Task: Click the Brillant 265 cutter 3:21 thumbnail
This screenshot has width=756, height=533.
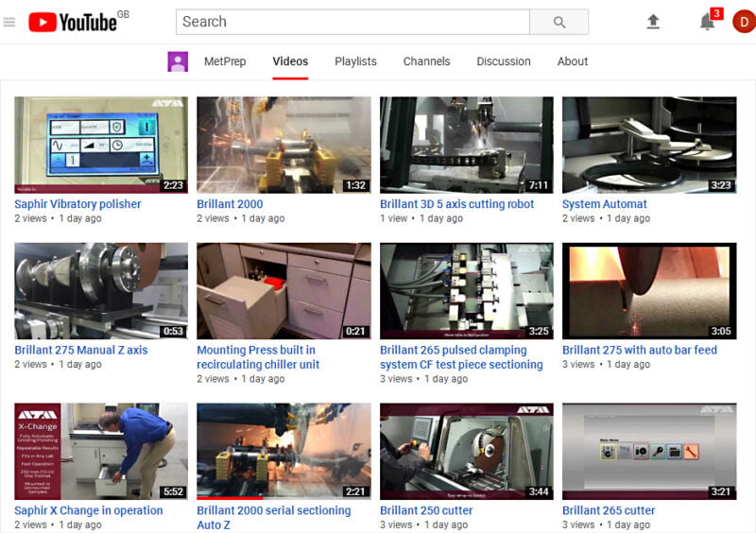Action: 649,451
